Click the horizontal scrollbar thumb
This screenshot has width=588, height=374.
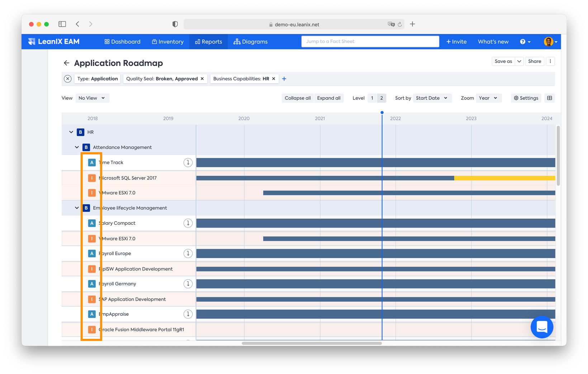tap(312, 343)
